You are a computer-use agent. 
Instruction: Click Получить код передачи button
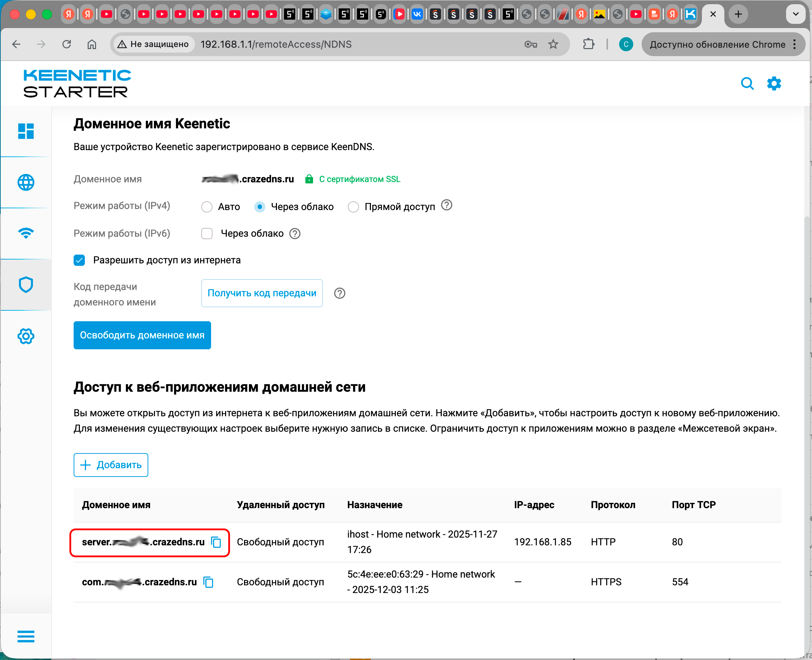click(262, 293)
